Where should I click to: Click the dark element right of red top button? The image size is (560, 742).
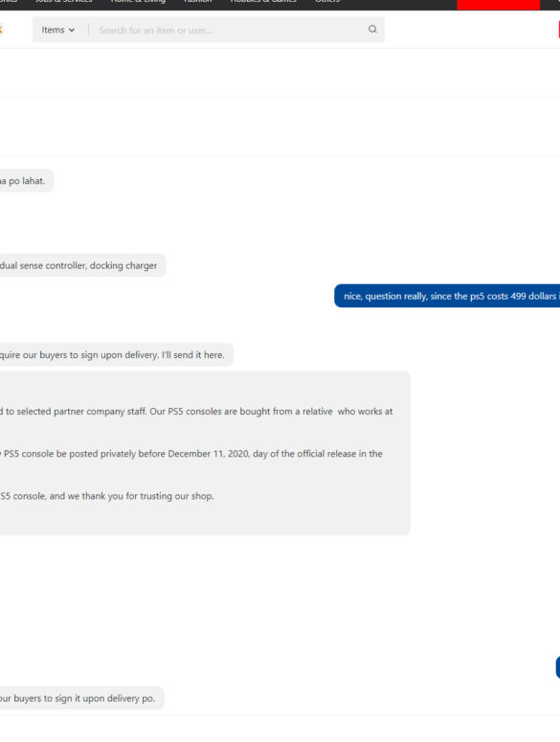pyautogui.click(x=552, y=5)
